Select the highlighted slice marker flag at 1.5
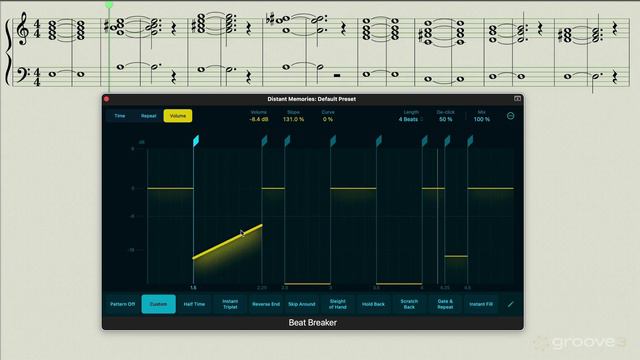 (196, 141)
